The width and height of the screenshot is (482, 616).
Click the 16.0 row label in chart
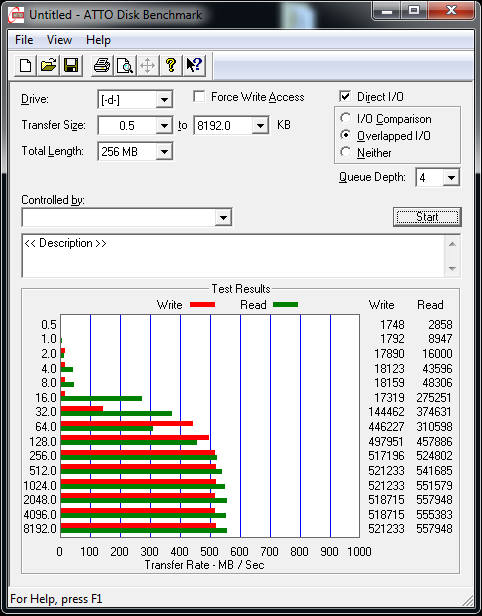click(46, 398)
